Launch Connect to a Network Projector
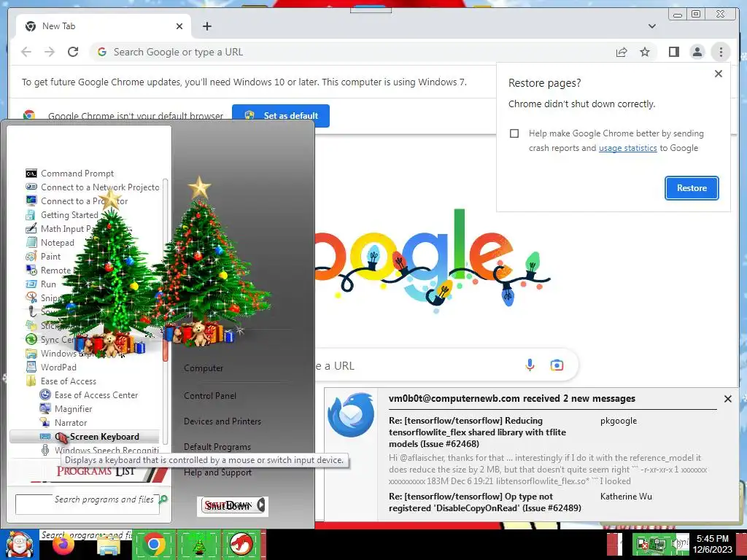747x560 pixels. 93,187
